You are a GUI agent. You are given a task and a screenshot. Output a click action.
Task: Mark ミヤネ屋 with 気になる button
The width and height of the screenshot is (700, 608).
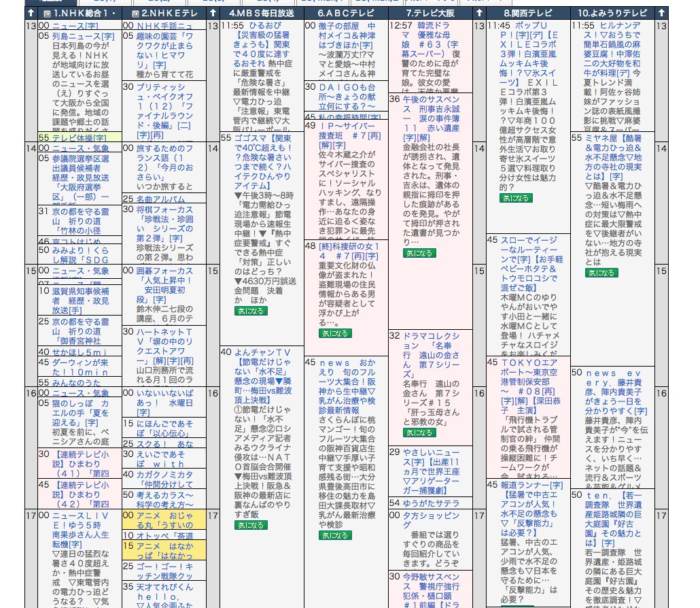coord(601,273)
